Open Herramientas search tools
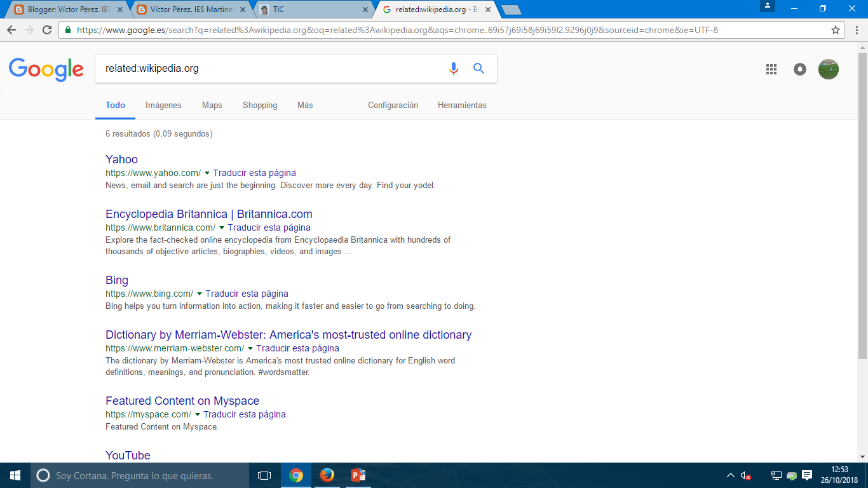This screenshot has width=868, height=488. pyautogui.click(x=462, y=105)
